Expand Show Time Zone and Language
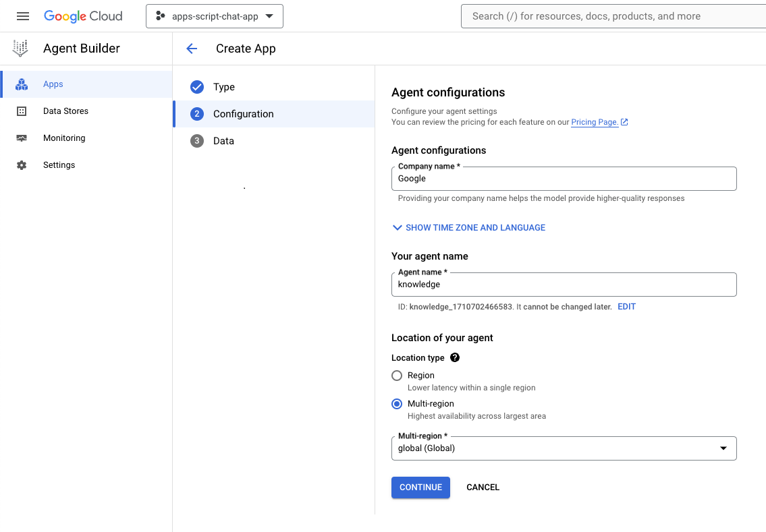 469,228
